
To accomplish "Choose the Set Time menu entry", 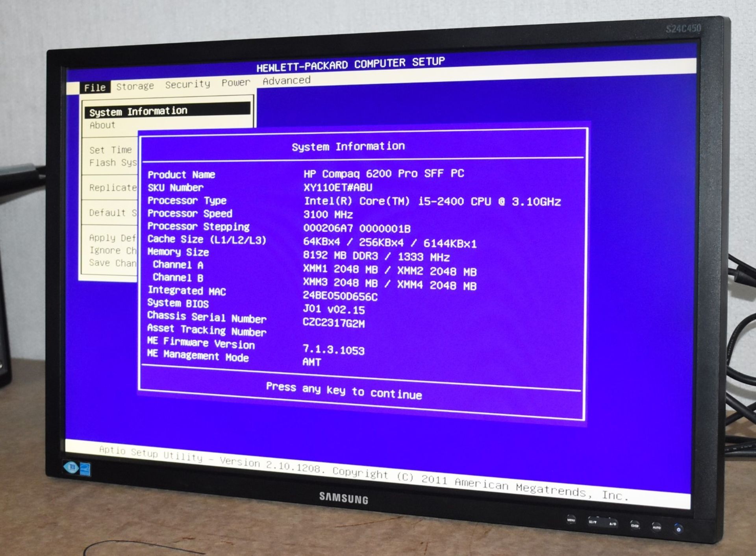I will click(x=111, y=150).
